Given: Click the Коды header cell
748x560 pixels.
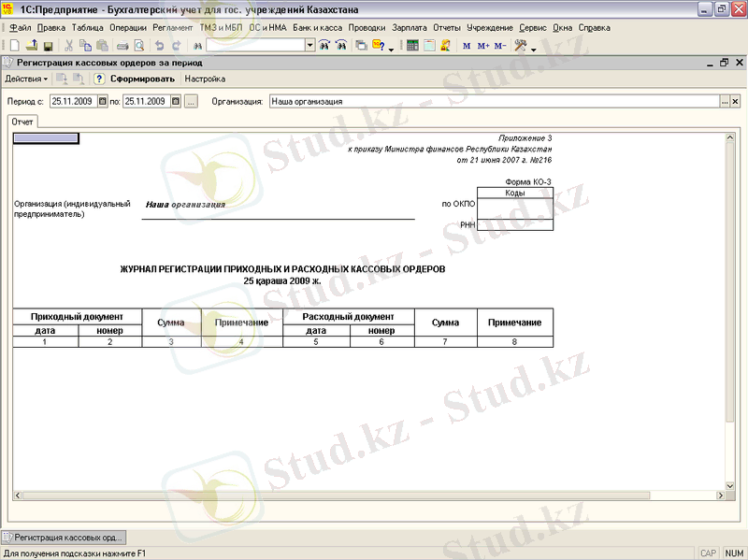Looking at the screenshot, I should pyautogui.click(x=515, y=193).
